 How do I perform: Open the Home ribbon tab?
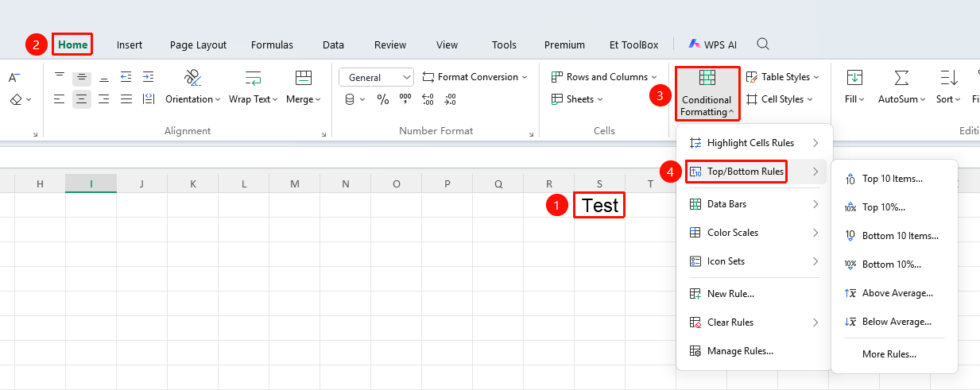coord(72,44)
